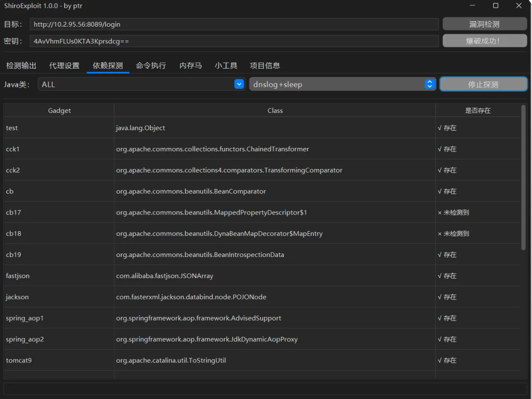Screen dimensions: 532x399
Task: Click the BeanComparator class cell
Action: coord(275,191)
